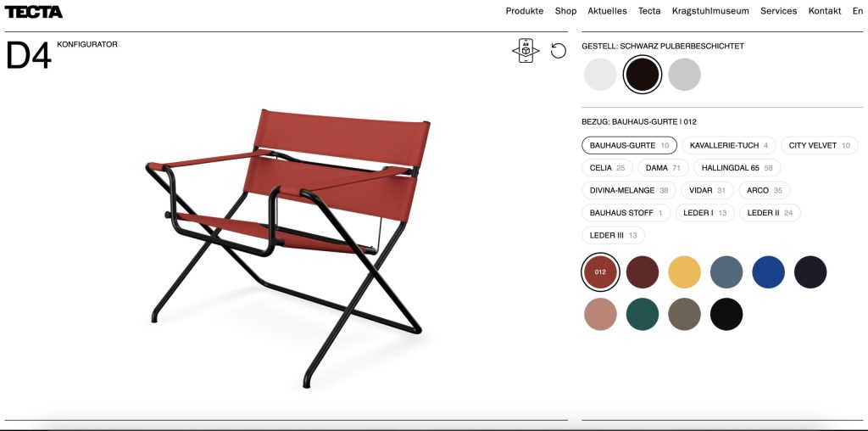868x431 pixels.
Task: Open the Services menu item
Action: pos(778,11)
